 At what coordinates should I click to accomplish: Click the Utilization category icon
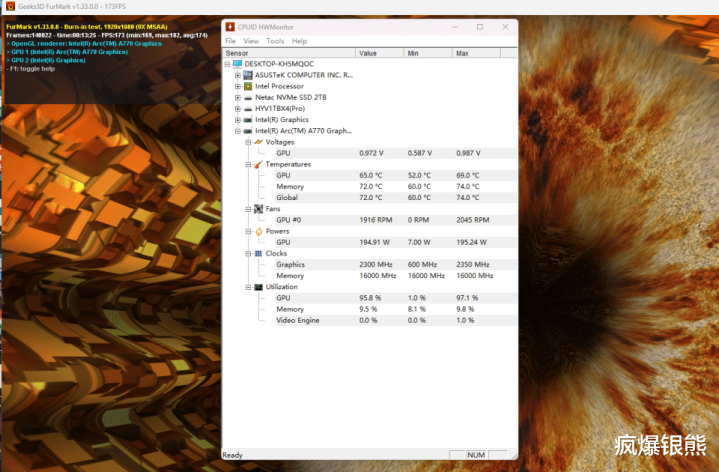click(x=258, y=287)
